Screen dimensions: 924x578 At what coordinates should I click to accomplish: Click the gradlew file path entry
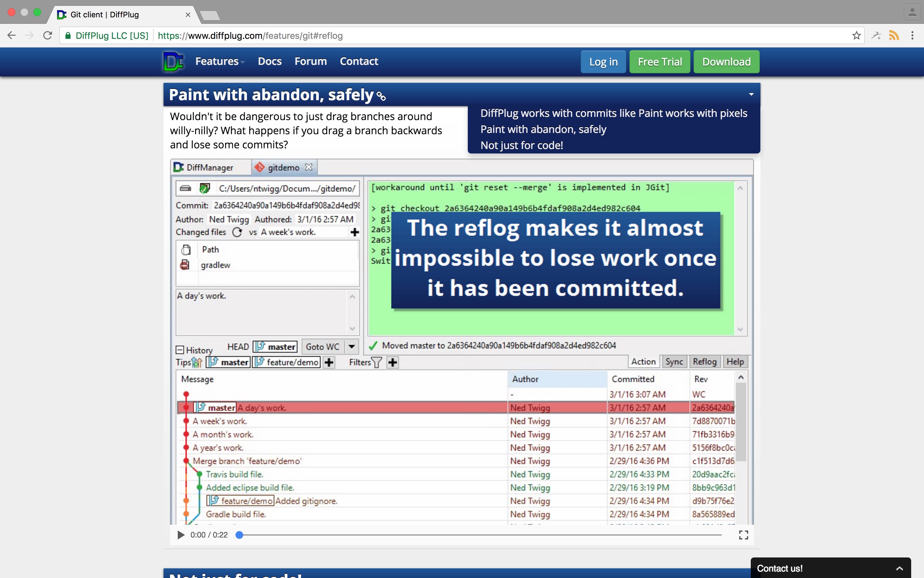(216, 265)
